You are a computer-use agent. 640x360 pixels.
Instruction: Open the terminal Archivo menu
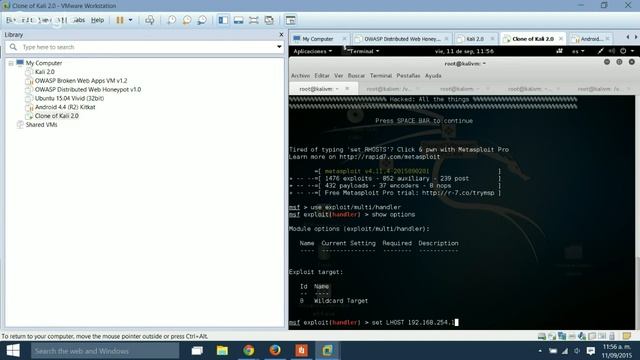pos(300,76)
